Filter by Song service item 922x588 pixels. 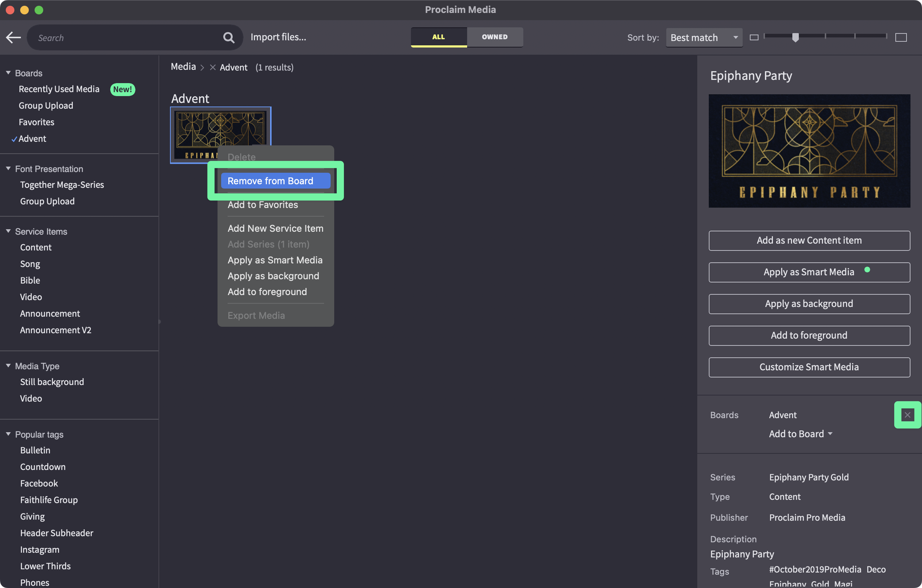coord(30,264)
